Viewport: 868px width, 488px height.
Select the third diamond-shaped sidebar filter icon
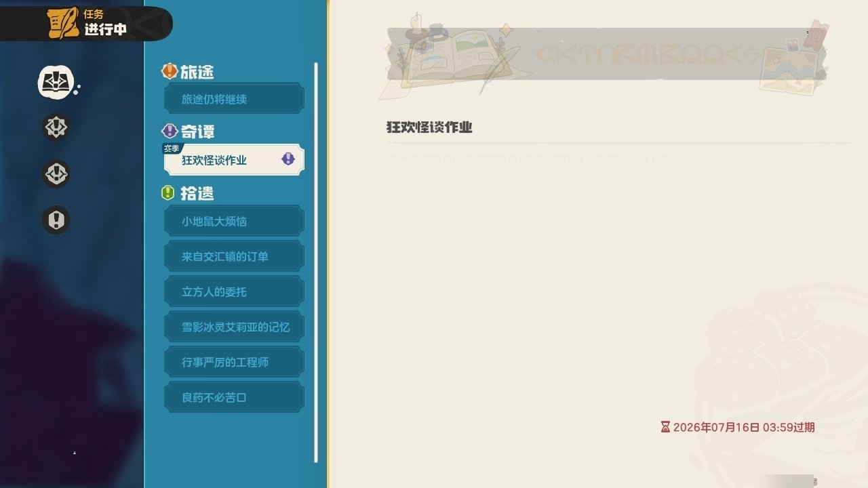pyautogui.click(x=56, y=174)
